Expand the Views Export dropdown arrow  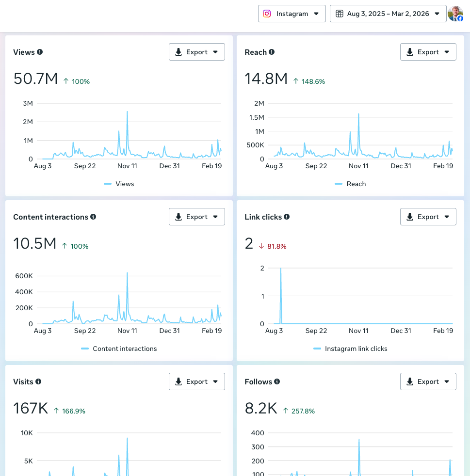(215, 52)
